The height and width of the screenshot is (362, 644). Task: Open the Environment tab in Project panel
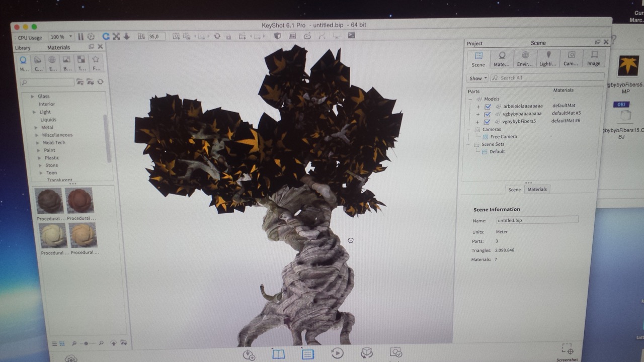coord(525,58)
